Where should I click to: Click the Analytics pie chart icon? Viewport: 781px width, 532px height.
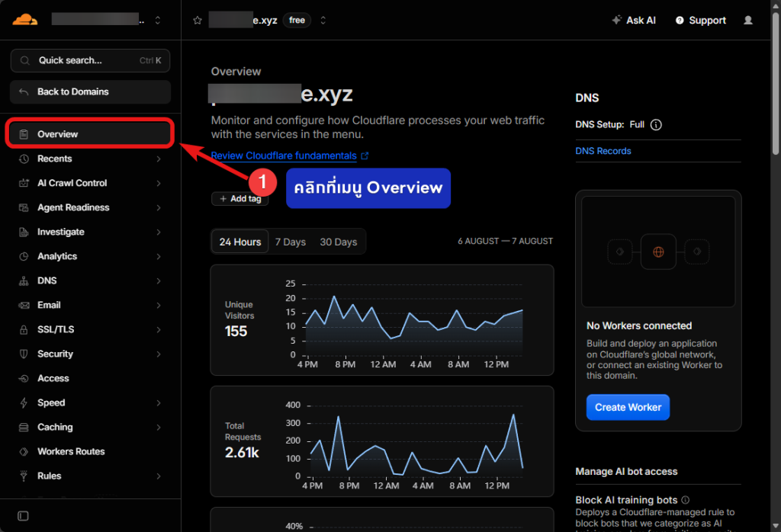click(x=24, y=256)
